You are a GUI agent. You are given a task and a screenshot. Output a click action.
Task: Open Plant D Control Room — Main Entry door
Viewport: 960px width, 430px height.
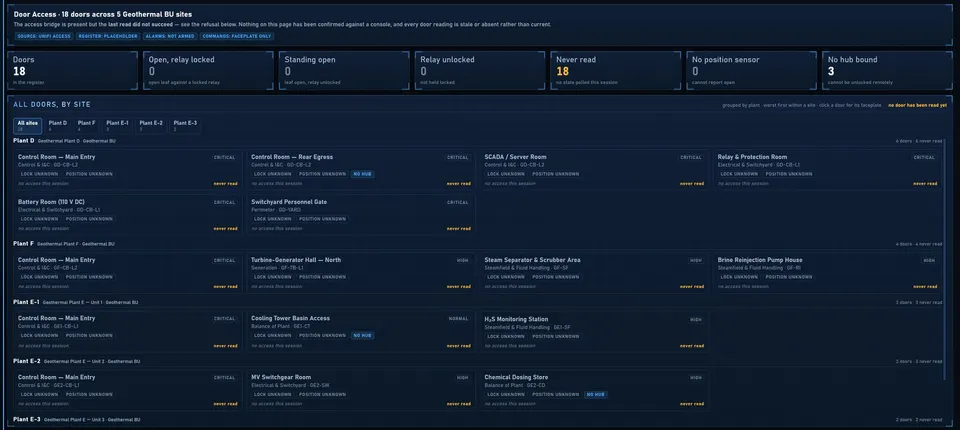[127, 170]
